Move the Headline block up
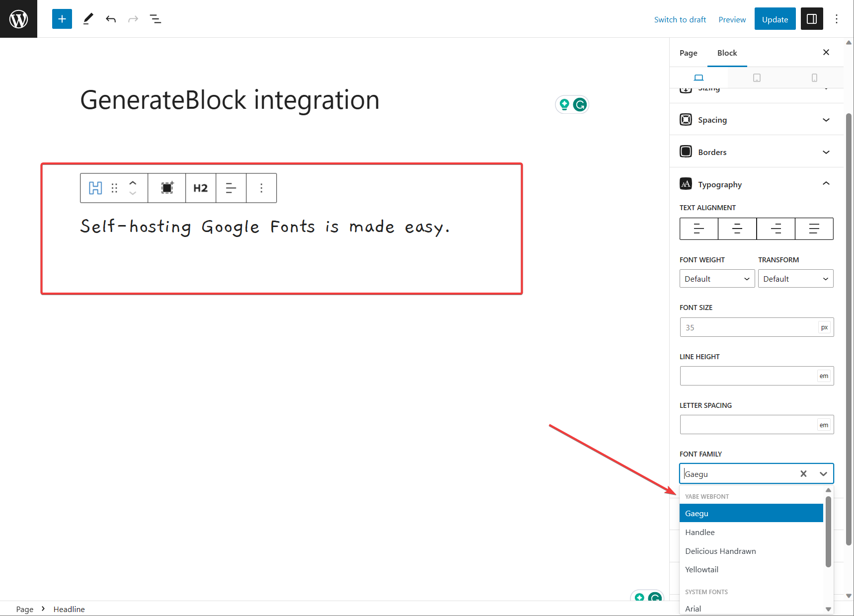The image size is (854, 616). click(x=133, y=182)
